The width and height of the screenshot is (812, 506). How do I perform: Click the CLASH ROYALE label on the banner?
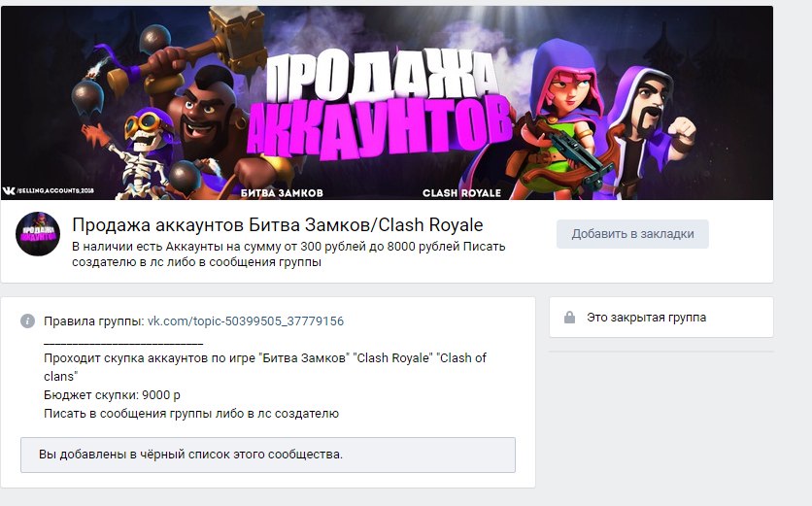click(x=461, y=193)
